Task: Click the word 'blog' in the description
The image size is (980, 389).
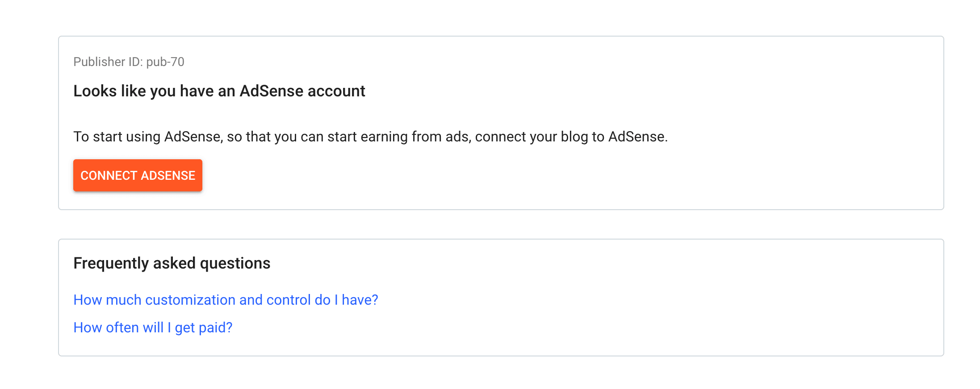Action: (x=574, y=137)
